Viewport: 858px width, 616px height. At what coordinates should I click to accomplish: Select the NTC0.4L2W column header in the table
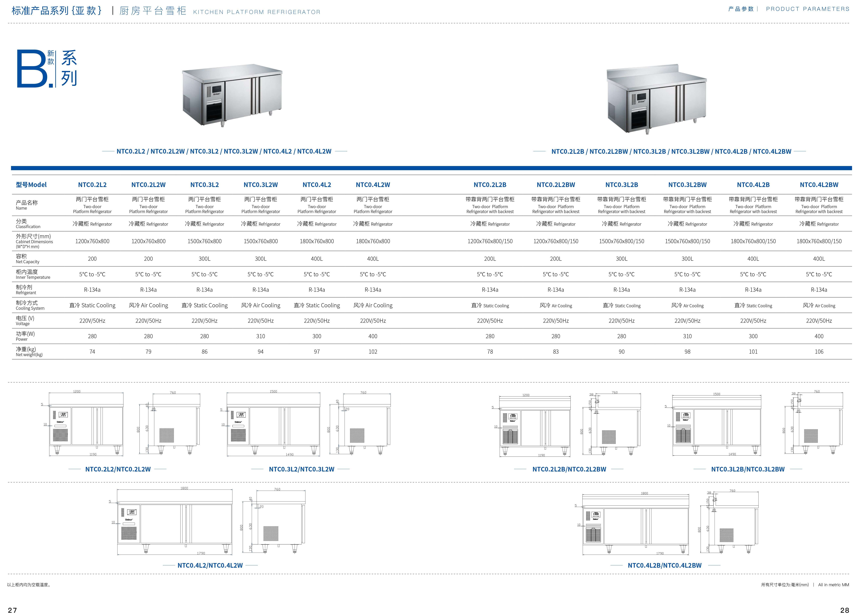point(373,185)
